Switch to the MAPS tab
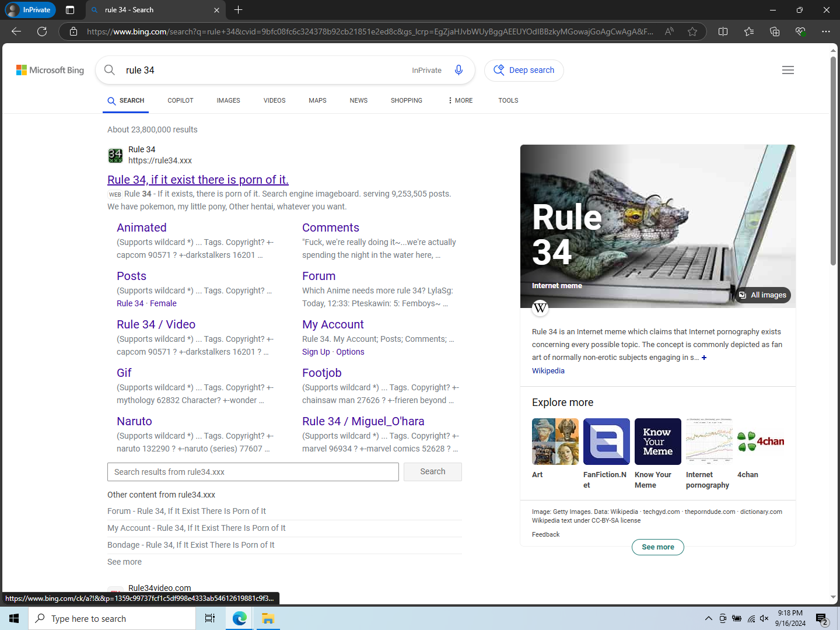The image size is (840, 630). [317, 100]
